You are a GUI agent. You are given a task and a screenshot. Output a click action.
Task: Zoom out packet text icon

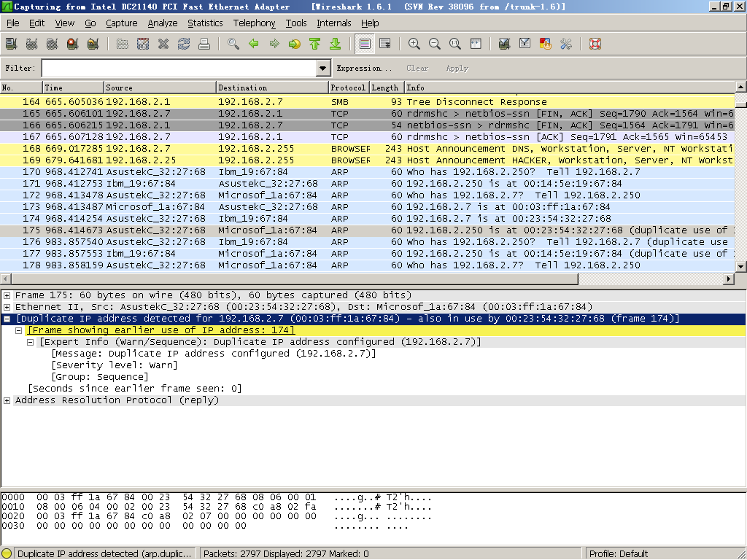pos(435,44)
